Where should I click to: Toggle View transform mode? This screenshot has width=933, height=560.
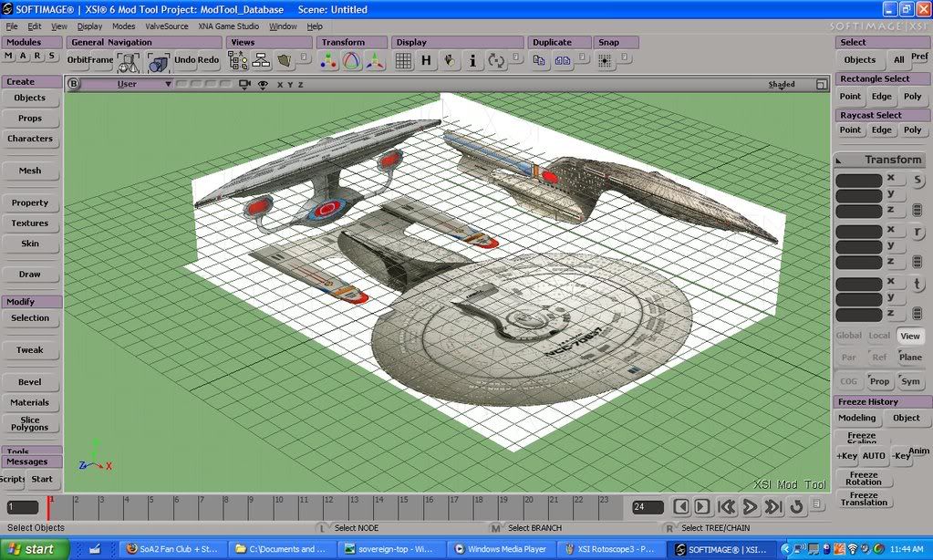click(x=910, y=337)
